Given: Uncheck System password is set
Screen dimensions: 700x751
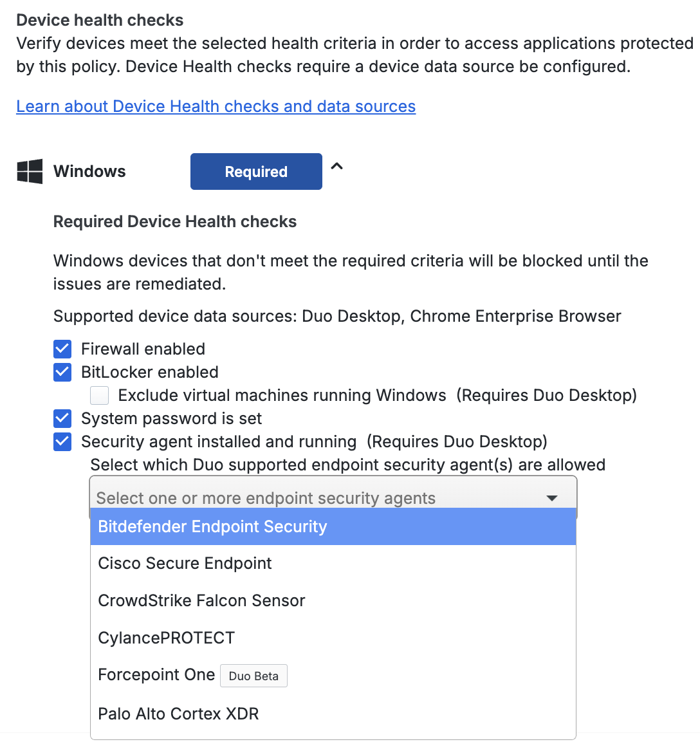Looking at the screenshot, I should click(62, 418).
